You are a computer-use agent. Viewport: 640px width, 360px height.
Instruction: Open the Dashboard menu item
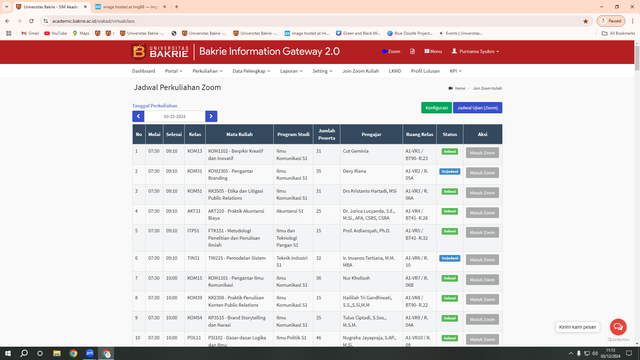[x=143, y=71]
